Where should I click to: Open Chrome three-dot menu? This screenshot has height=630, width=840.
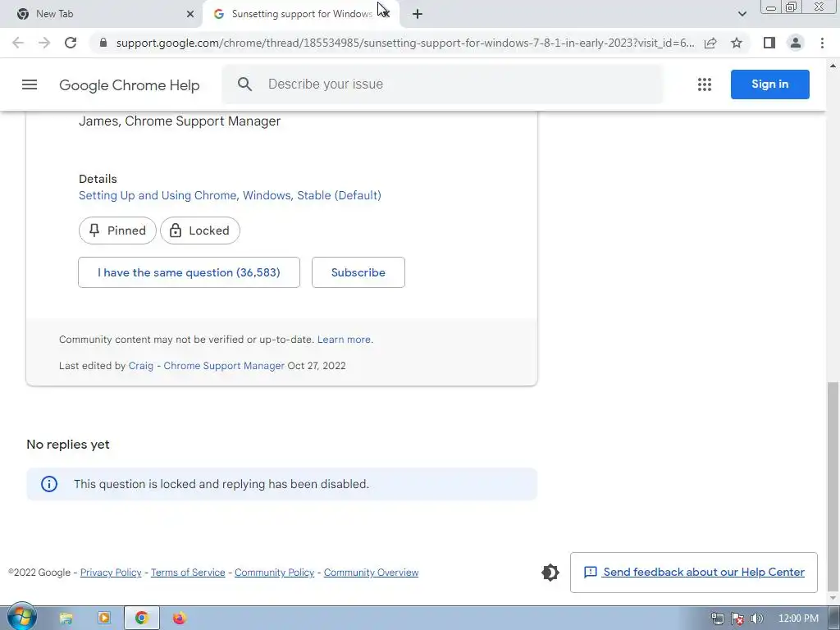click(x=822, y=43)
